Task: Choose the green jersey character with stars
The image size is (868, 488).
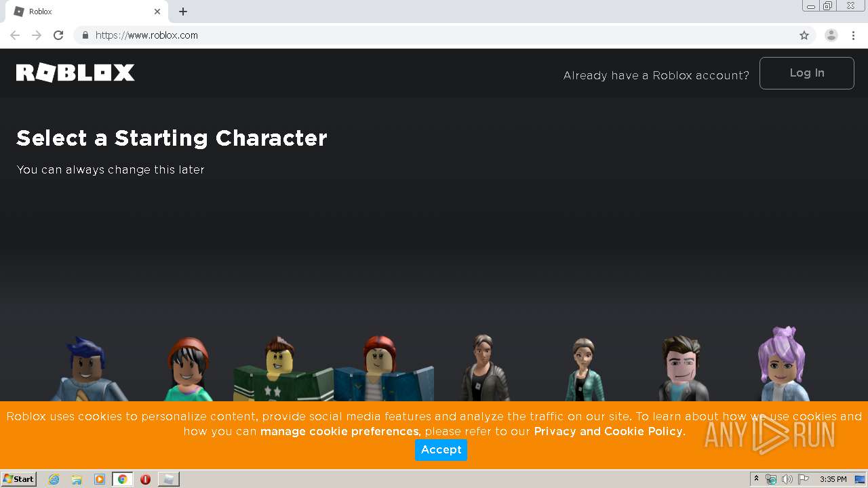Action: (283, 369)
